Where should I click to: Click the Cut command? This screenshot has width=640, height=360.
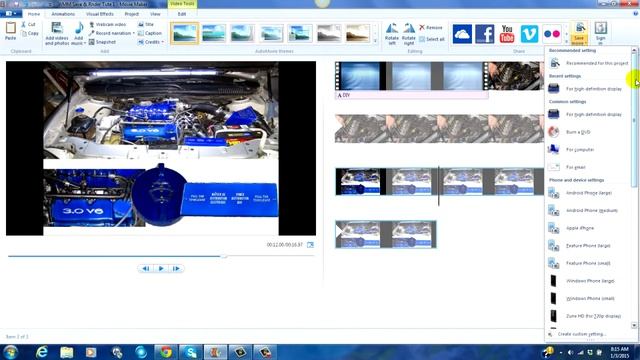tap(29, 24)
